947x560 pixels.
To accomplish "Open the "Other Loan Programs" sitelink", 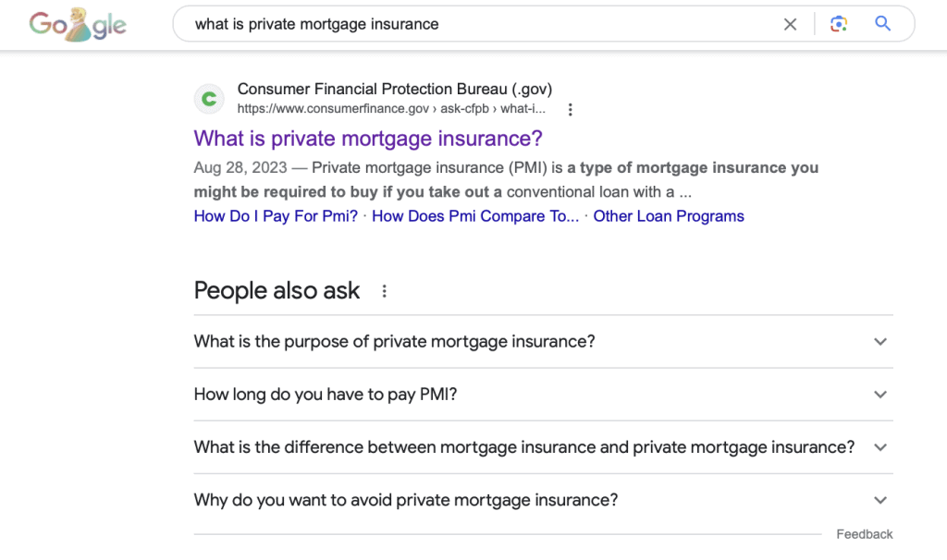I will point(669,216).
